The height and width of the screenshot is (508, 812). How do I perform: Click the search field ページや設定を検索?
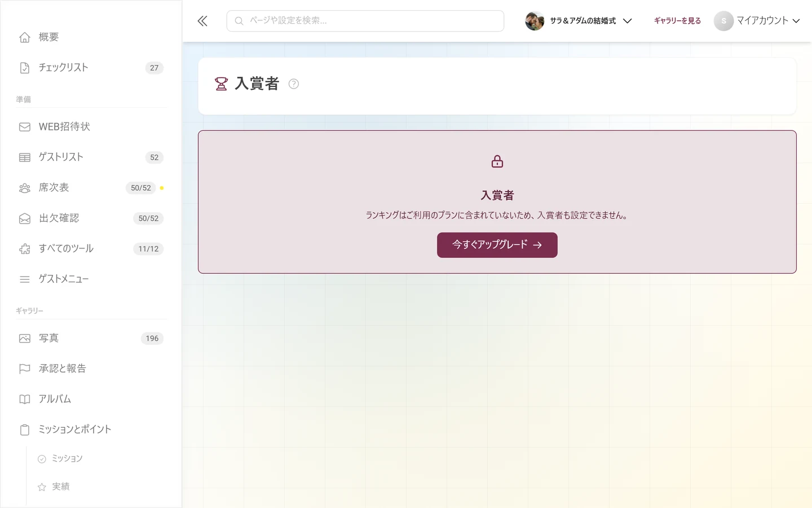tap(365, 21)
